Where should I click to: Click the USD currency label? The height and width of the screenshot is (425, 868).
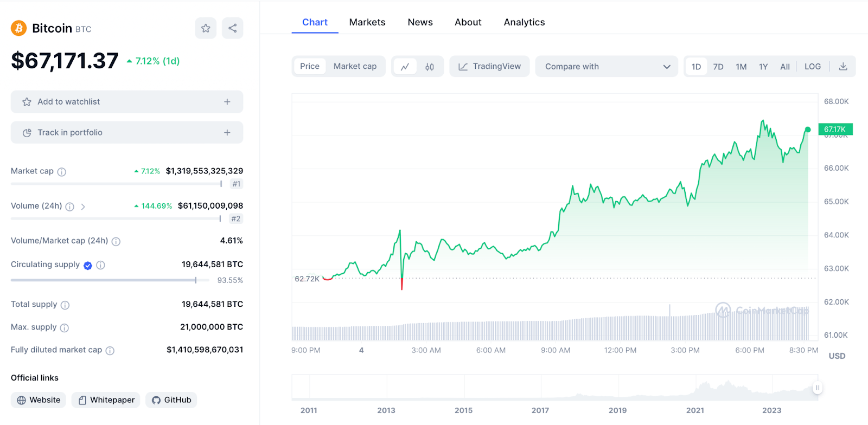[837, 356]
